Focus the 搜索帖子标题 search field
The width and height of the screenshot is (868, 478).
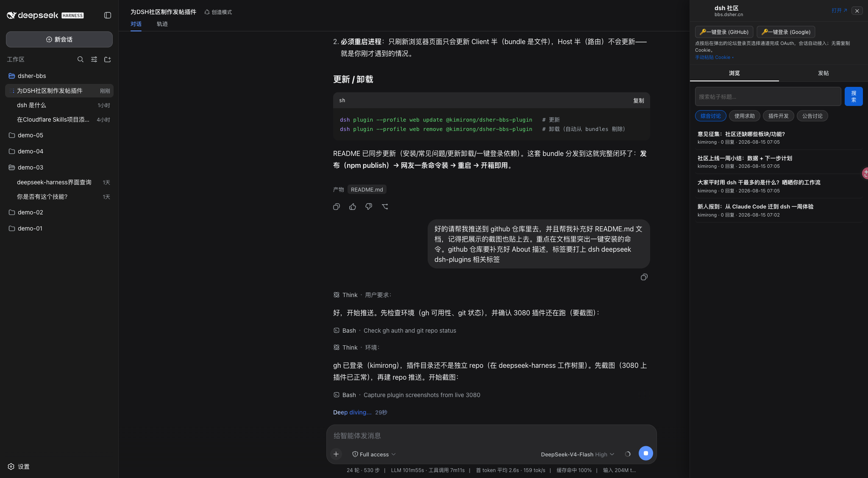(x=768, y=97)
